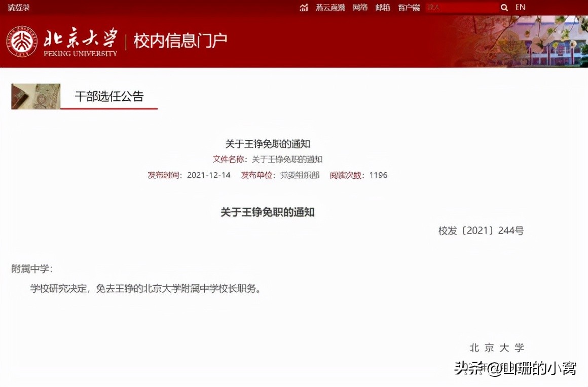Click the bold heading 关于王铮免职的通知
588x387 pixels.
pyautogui.click(x=267, y=212)
